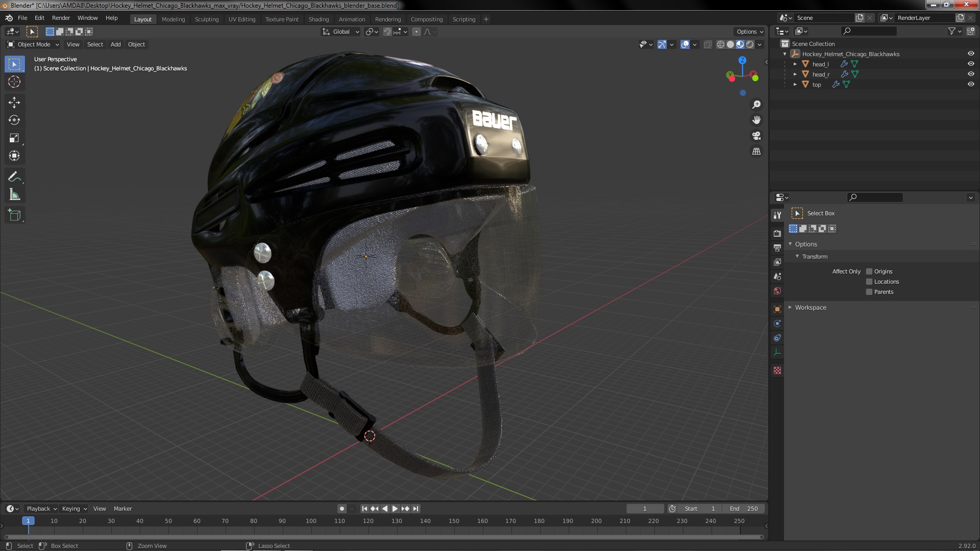Open View Layer properties tab

tap(777, 262)
